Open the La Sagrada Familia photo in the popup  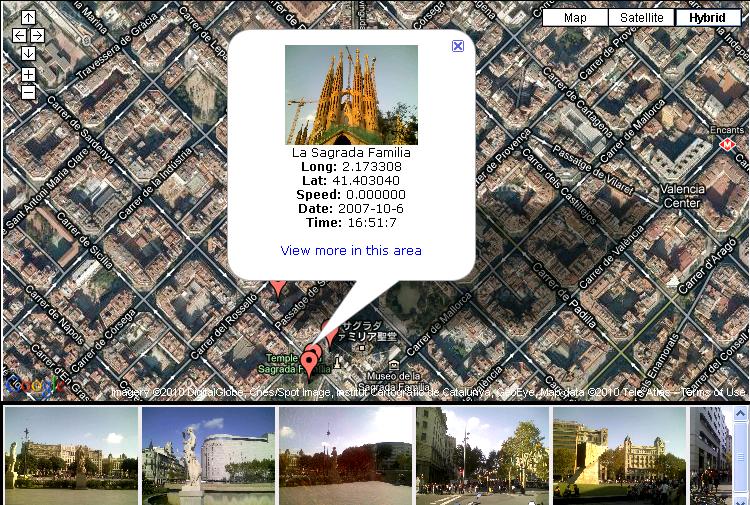pyautogui.click(x=352, y=95)
